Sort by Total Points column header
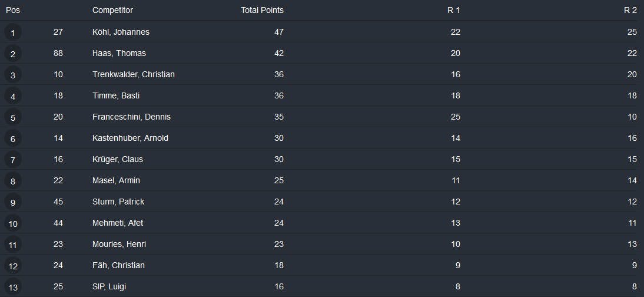The width and height of the screenshot is (644, 297). coord(262,10)
